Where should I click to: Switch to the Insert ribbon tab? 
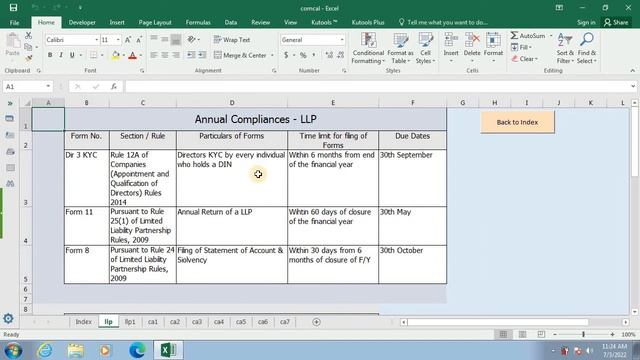[117, 22]
